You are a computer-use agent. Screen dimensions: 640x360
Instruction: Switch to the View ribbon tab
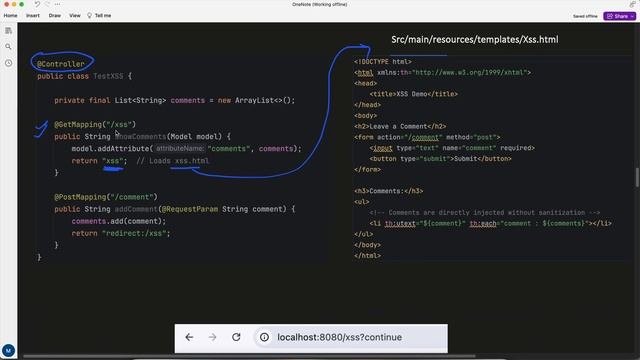coord(75,16)
